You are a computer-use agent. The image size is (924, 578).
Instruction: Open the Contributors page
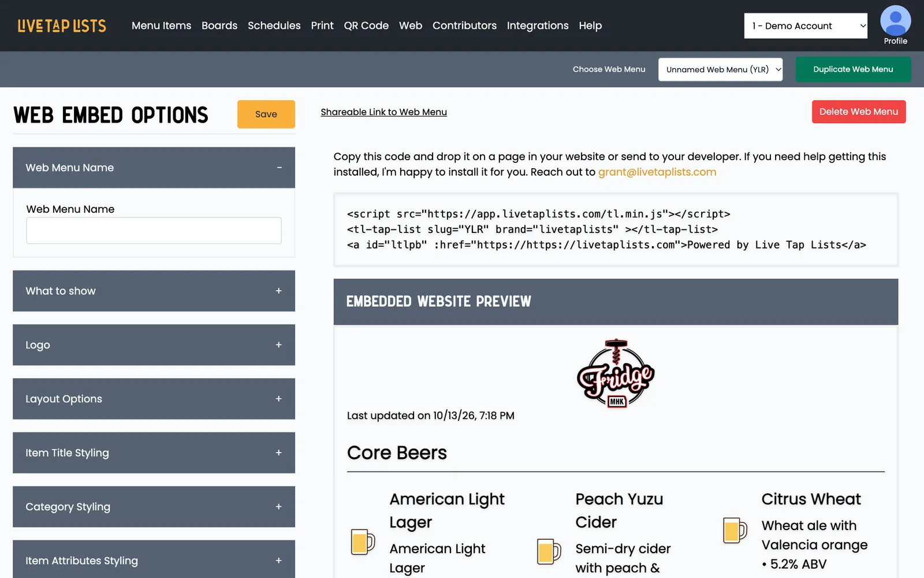(x=464, y=25)
